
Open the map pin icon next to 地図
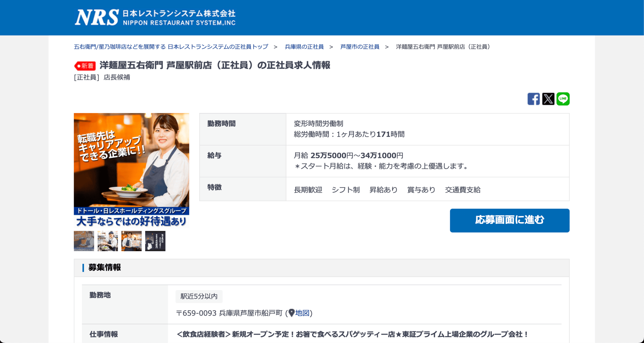pyautogui.click(x=291, y=313)
